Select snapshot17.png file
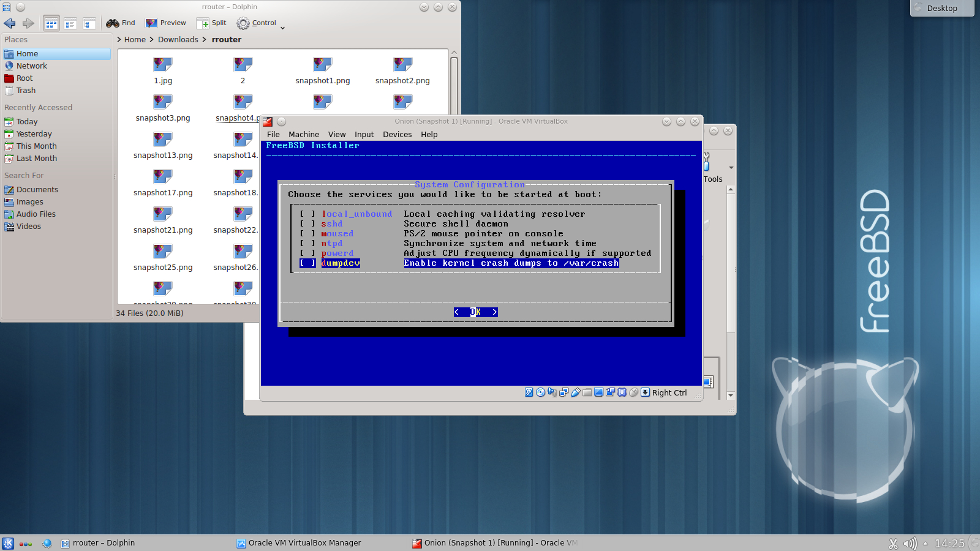This screenshot has height=551, width=980. (x=163, y=184)
